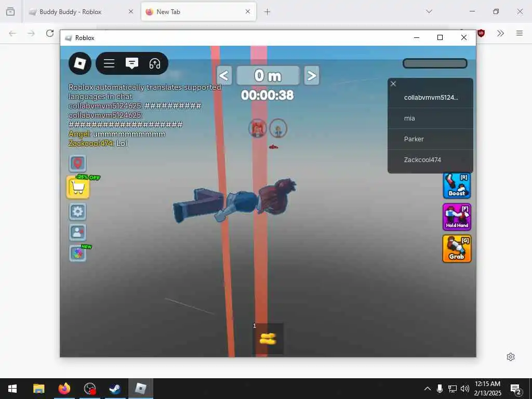Open the volume speaker tray icon
The width and height of the screenshot is (532, 399).
coord(465,389)
